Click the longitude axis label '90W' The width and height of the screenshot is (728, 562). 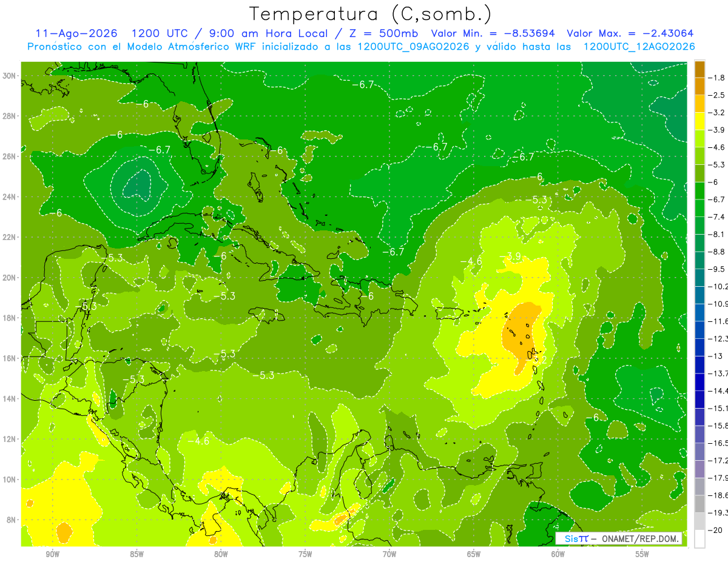tap(52, 554)
